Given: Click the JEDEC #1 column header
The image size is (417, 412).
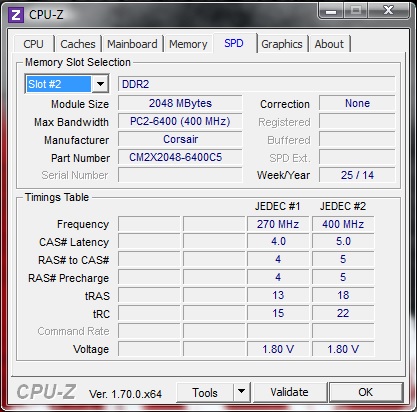Looking at the screenshot, I should tap(278, 206).
